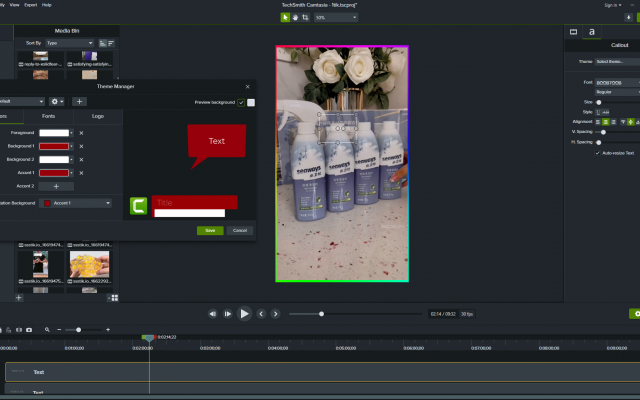
Task: Open the Background 2 color picker
Action: pos(56,160)
